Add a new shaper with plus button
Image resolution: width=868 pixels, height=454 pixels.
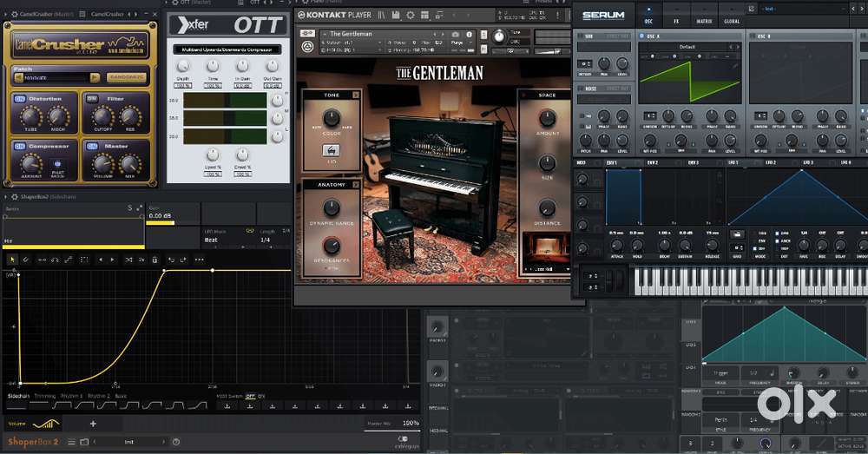point(93,424)
